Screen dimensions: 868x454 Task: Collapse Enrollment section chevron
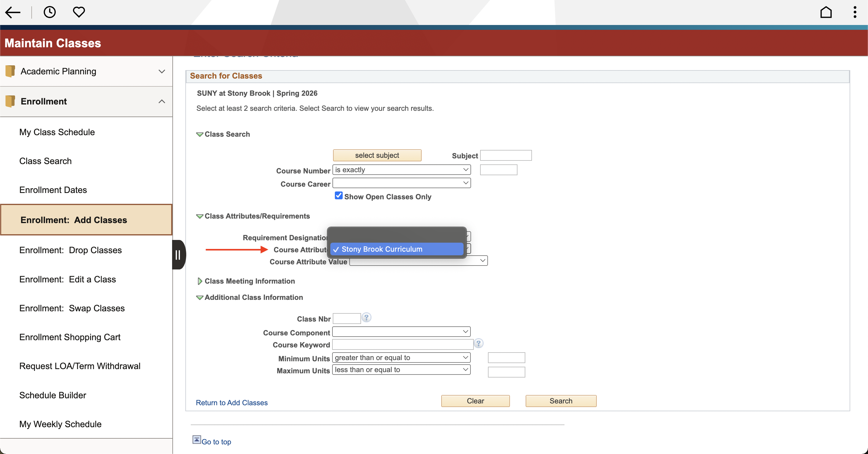click(x=162, y=101)
